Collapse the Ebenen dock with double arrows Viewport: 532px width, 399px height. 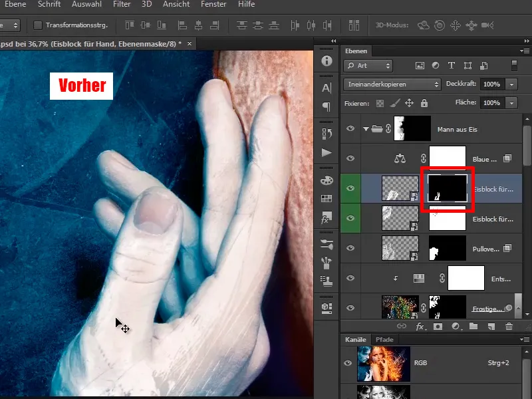coord(527,41)
